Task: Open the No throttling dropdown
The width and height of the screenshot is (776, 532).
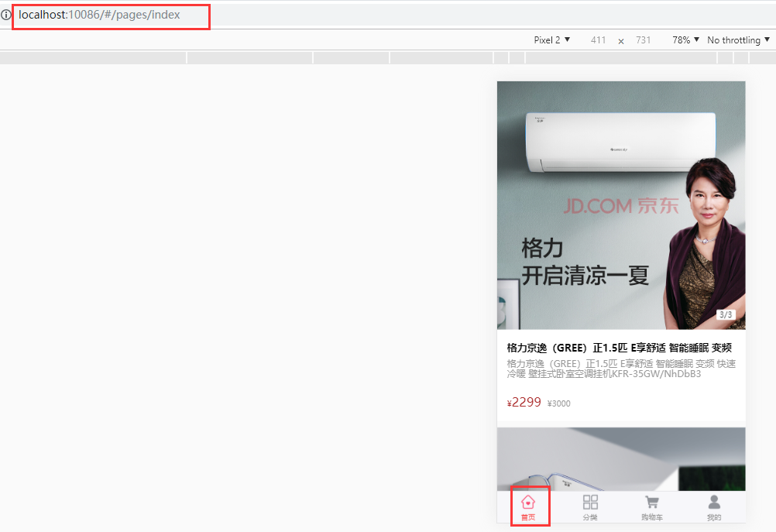Action: click(x=738, y=40)
